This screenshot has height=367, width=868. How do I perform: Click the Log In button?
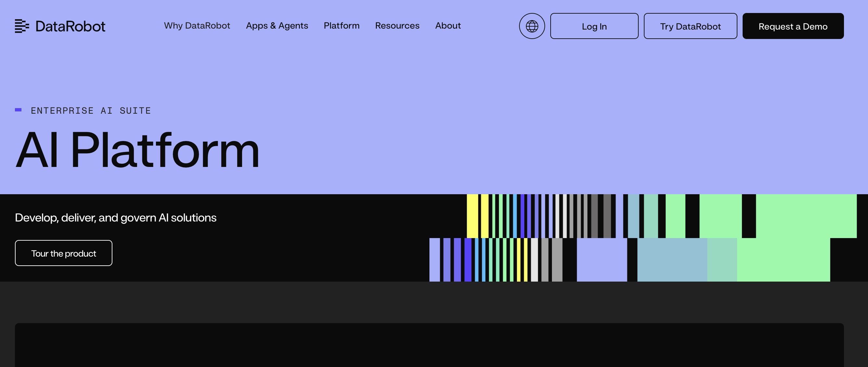tap(594, 26)
